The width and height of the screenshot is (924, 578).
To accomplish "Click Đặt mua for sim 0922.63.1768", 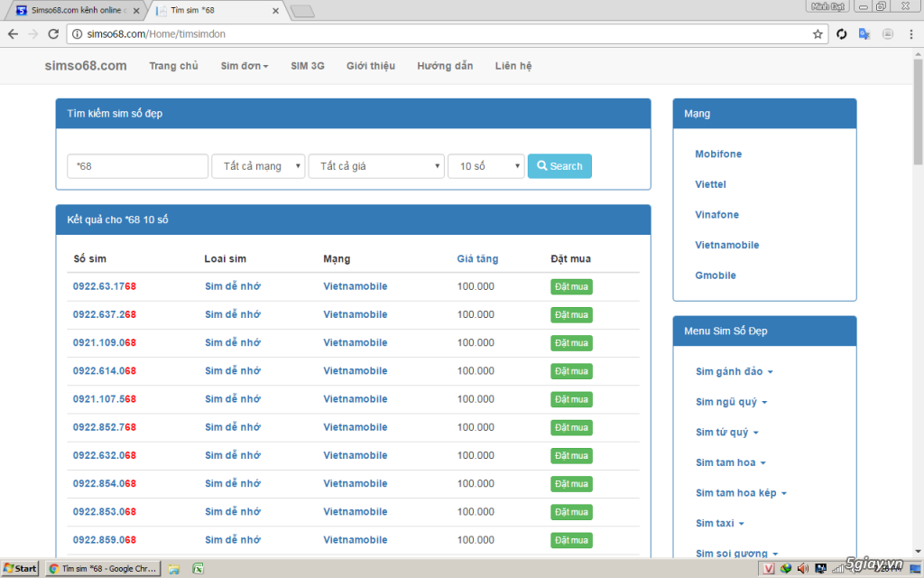I will click(571, 286).
